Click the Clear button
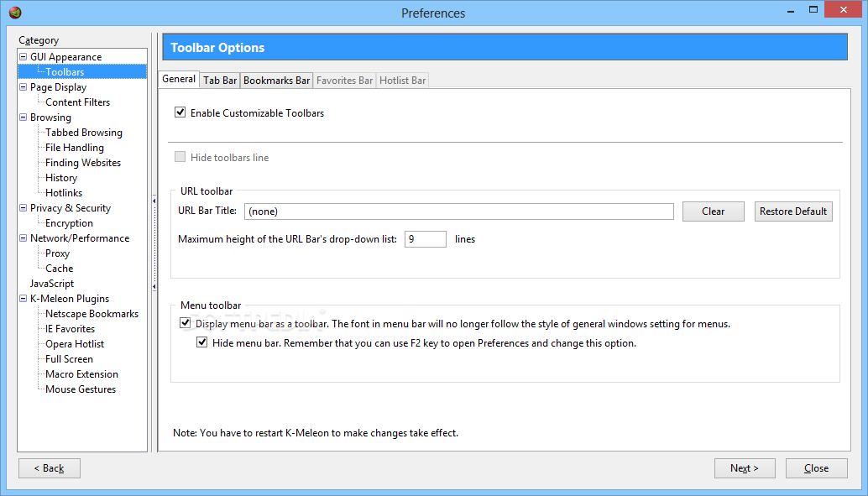868x496 pixels. tap(713, 211)
